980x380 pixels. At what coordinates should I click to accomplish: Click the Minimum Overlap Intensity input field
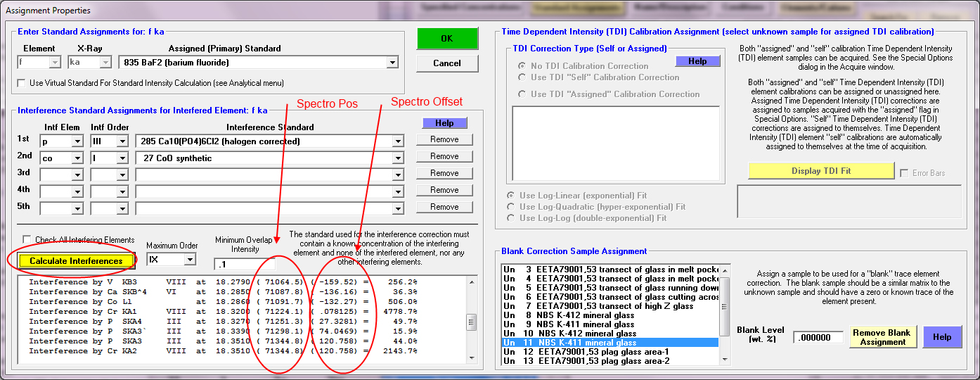click(x=244, y=264)
